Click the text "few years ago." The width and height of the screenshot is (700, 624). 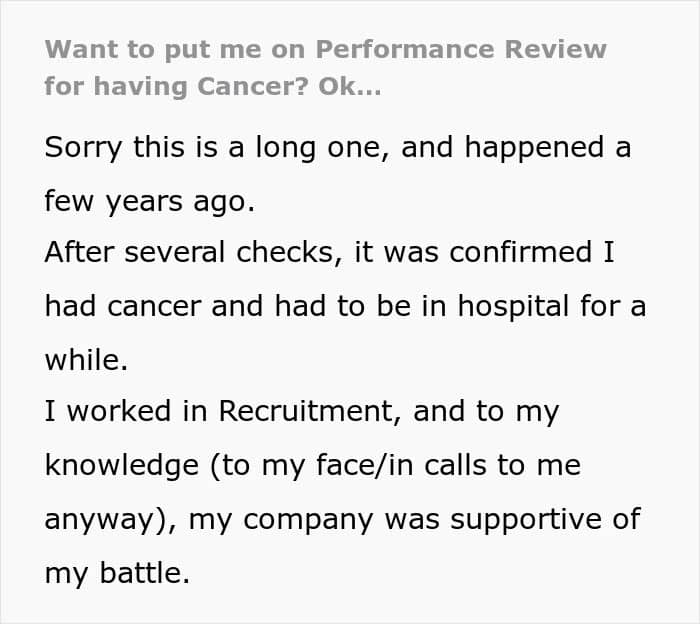[150, 201]
